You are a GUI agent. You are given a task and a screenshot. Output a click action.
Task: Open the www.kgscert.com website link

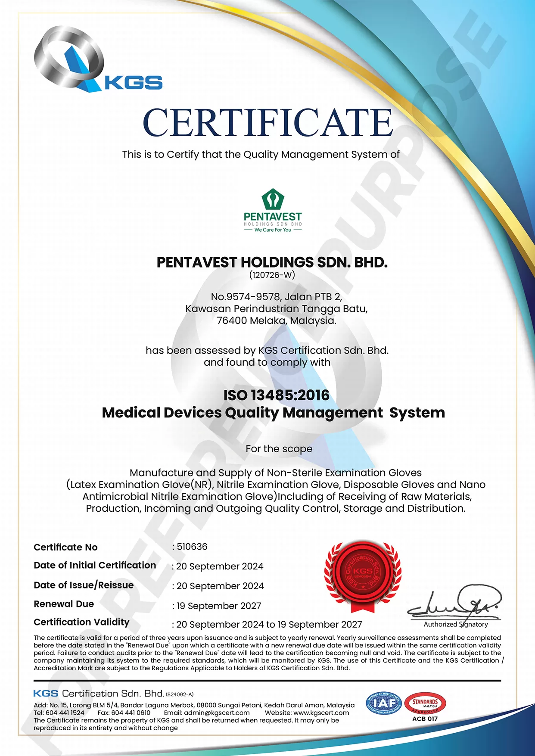click(321, 712)
